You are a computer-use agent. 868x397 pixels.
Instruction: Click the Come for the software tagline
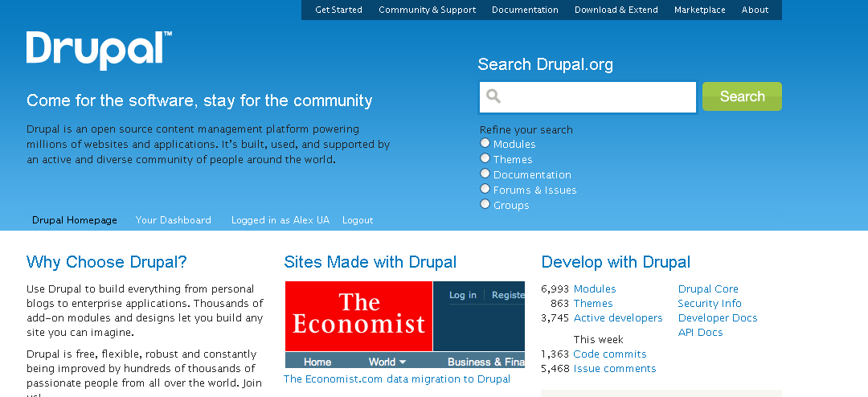click(199, 100)
